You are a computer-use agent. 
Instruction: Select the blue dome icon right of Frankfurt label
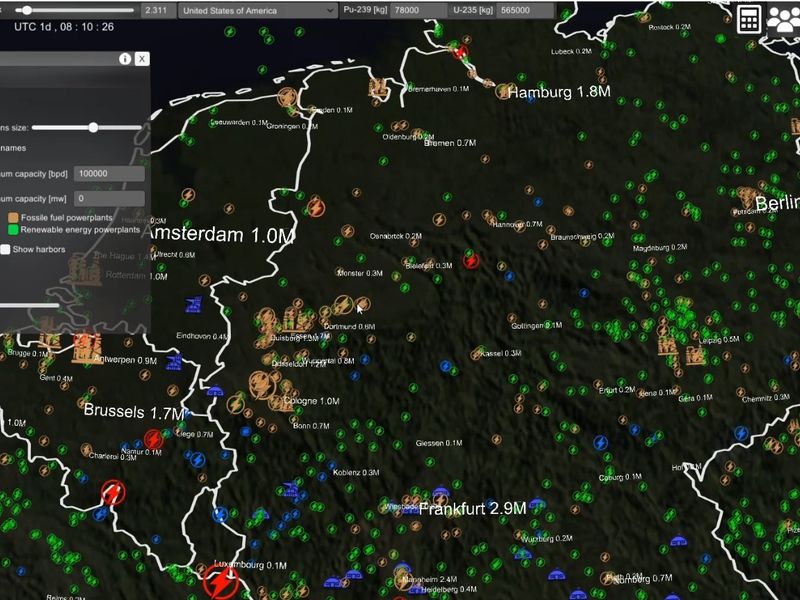[537, 504]
